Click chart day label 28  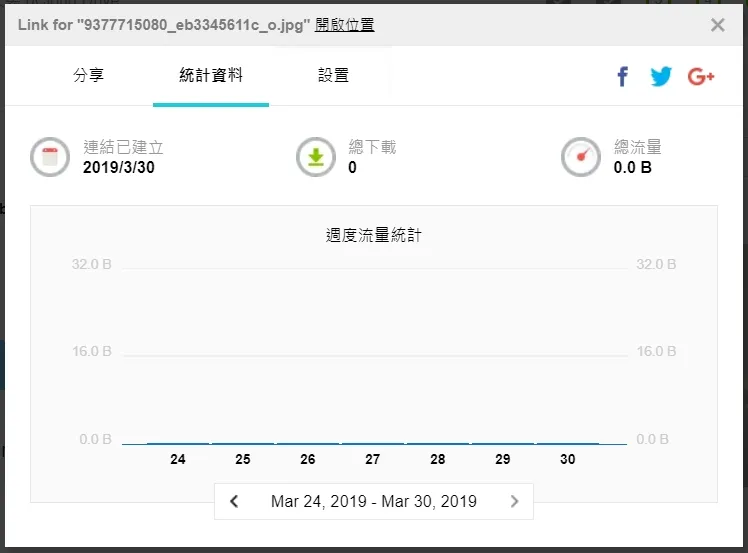[x=437, y=459]
